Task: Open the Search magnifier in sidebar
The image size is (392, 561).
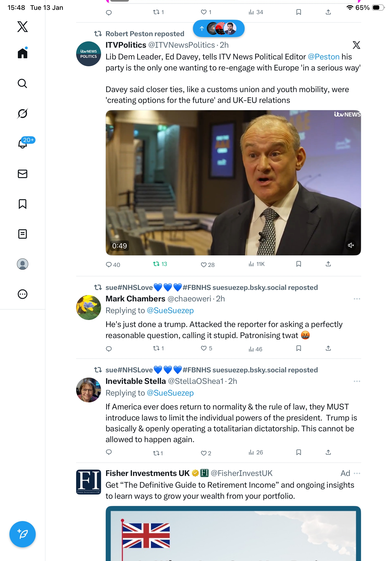Action: point(23,83)
